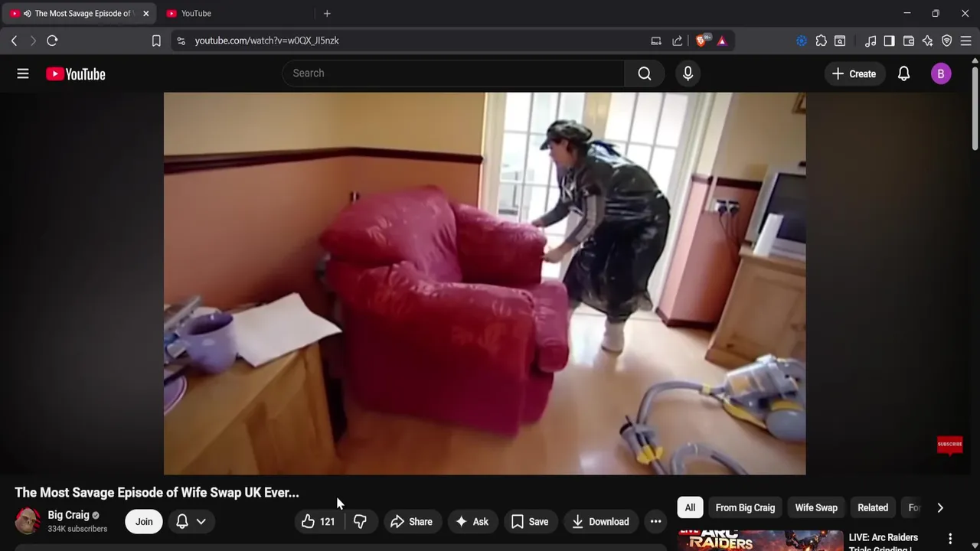Click the red Subscribe watermark in the video
Image resolution: width=980 pixels, height=551 pixels.
[x=949, y=445]
